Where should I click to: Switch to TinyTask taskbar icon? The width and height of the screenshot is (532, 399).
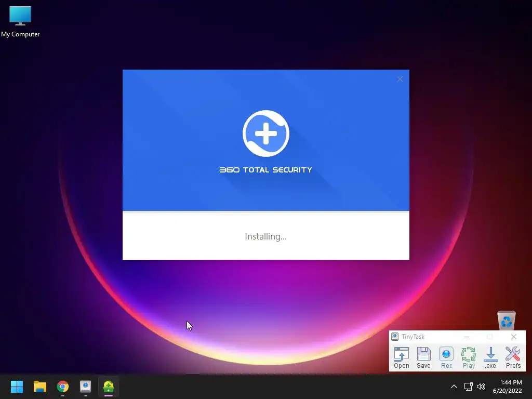(x=86, y=387)
